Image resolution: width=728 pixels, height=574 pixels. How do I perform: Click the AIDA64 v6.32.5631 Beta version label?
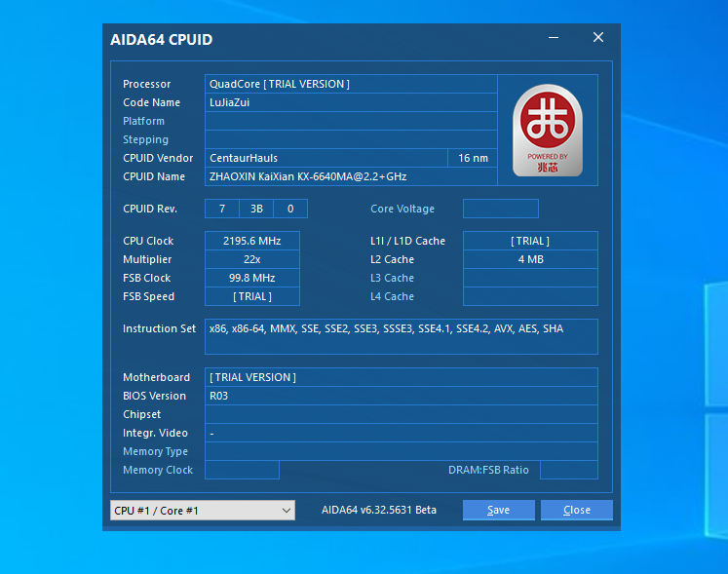tap(379, 510)
